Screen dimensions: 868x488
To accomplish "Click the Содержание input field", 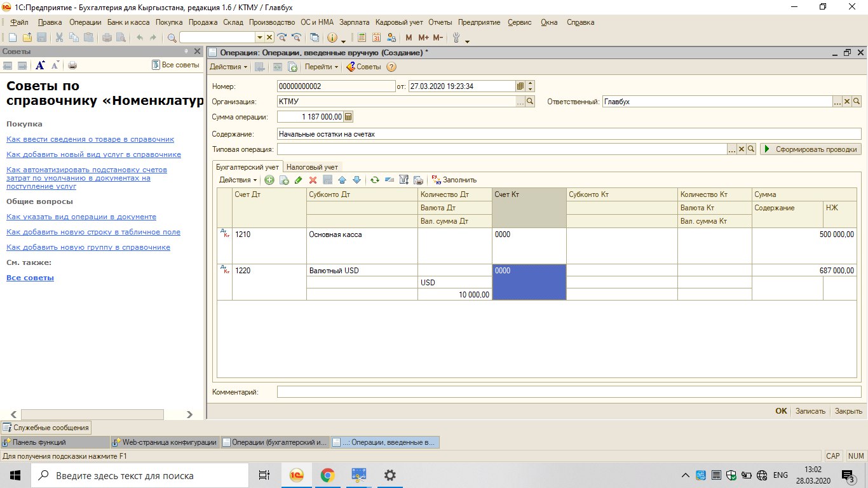I will (x=569, y=134).
